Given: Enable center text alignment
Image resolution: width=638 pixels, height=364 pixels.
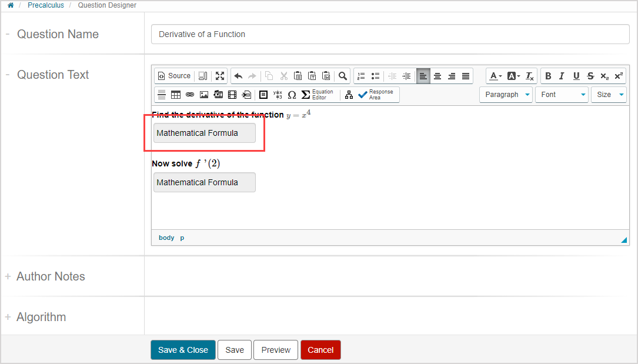Looking at the screenshot, I should (437, 76).
